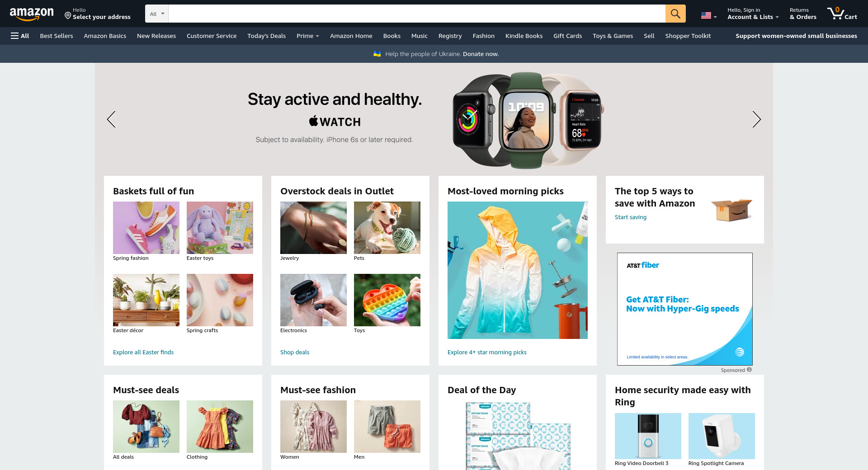
Task: Go to Best Sellers navigation item
Action: [57, 36]
